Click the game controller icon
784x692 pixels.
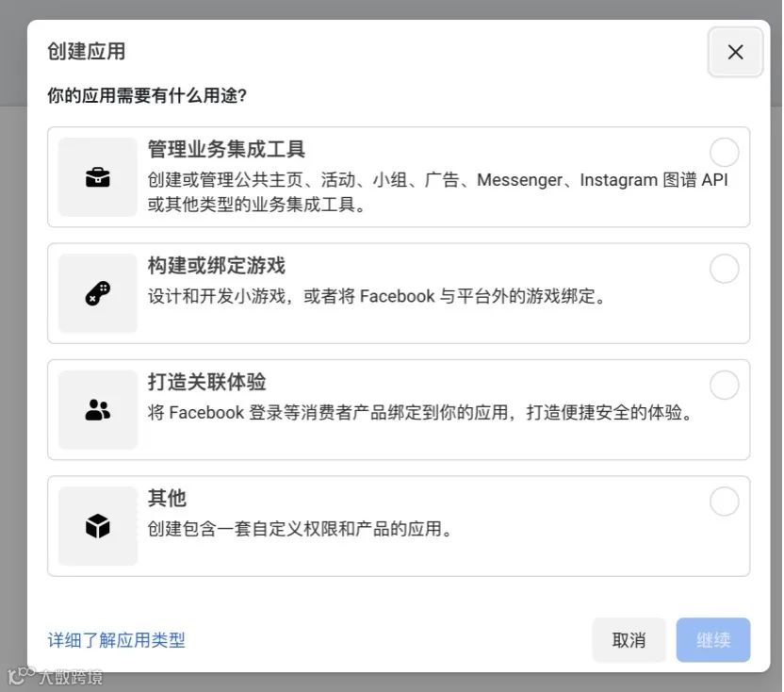click(x=98, y=293)
